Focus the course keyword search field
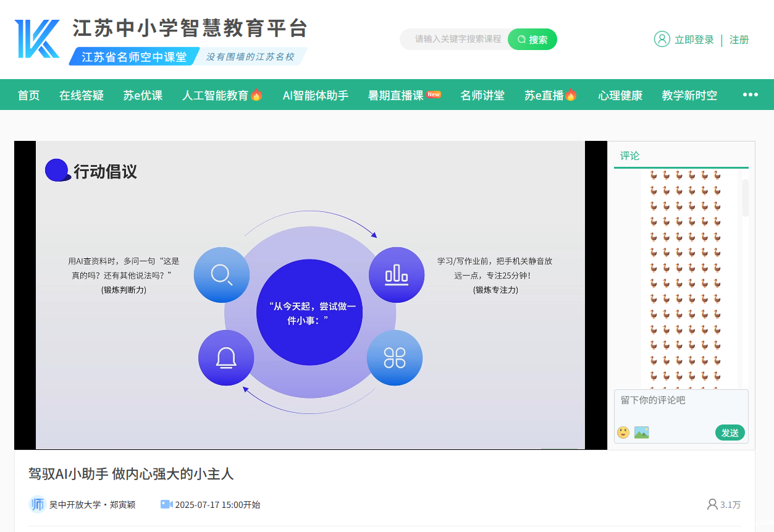This screenshot has width=774, height=532. point(457,39)
